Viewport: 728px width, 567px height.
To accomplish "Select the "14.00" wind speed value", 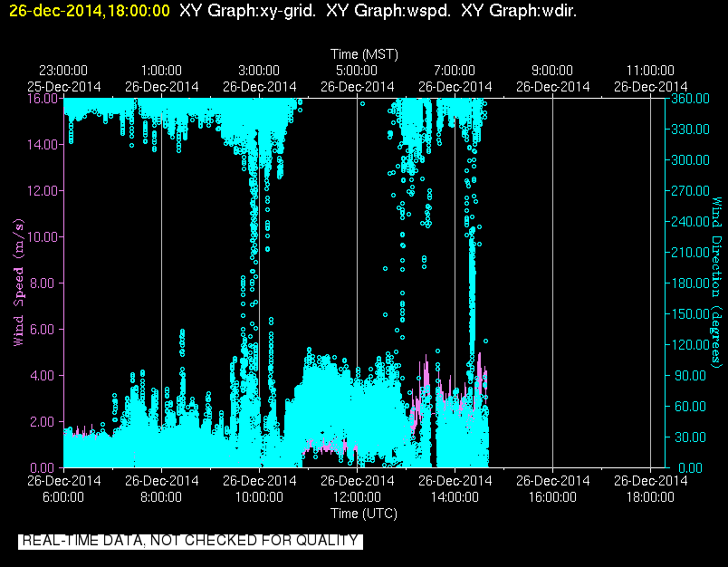I will pyautogui.click(x=43, y=145).
